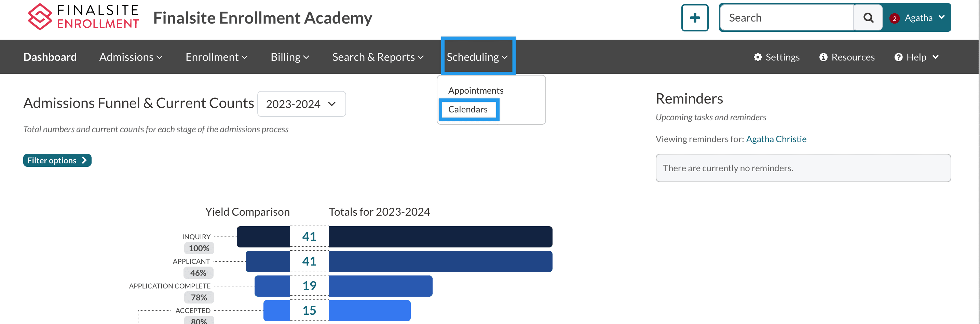Open the Search & Reports menu
The height and width of the screenshot is (324, 980).
[x=377, y=57]
